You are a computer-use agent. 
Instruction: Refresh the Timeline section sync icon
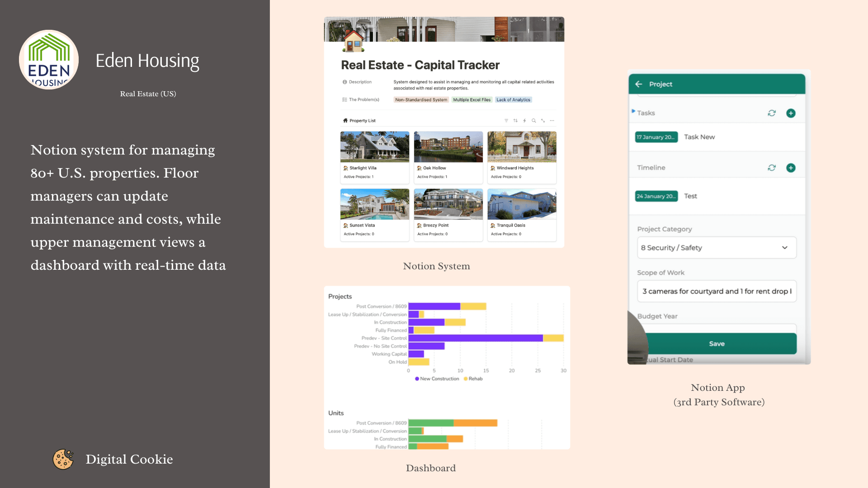[772, 168]
